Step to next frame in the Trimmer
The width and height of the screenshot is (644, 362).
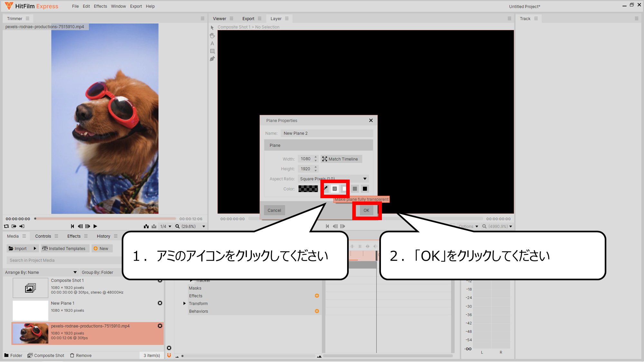(x=88, y=226)
